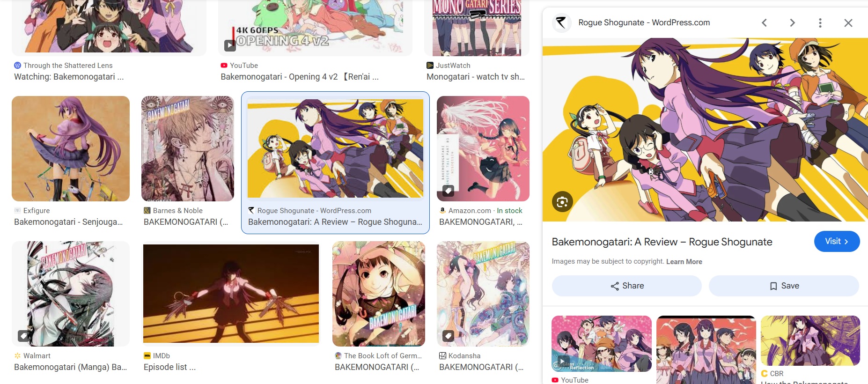Open Rogue Shogunate WordPress favicon in header

click(561, 22)
